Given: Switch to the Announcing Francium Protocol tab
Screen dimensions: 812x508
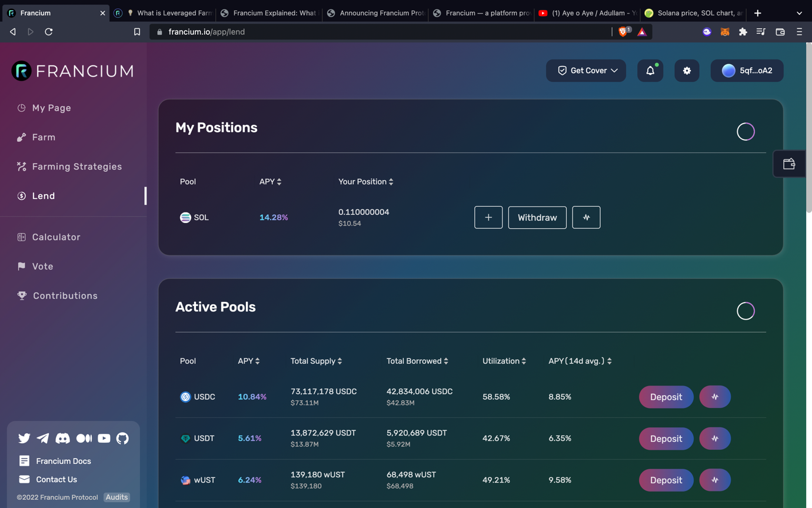Looking at the screenshot, I should tap(375, 13).
